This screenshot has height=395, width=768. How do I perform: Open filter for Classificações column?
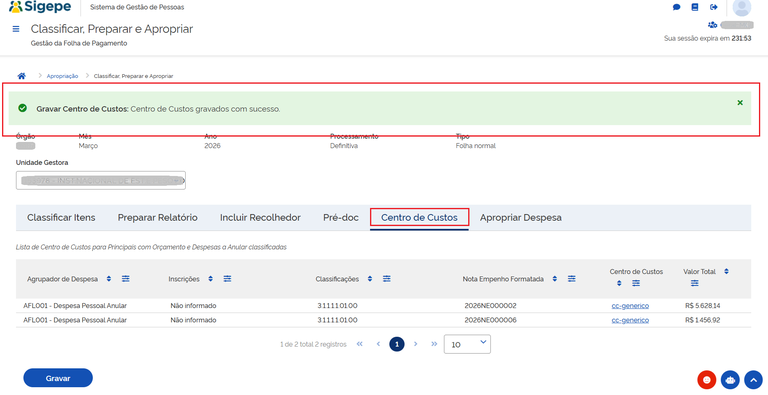(x=387, y=279)
